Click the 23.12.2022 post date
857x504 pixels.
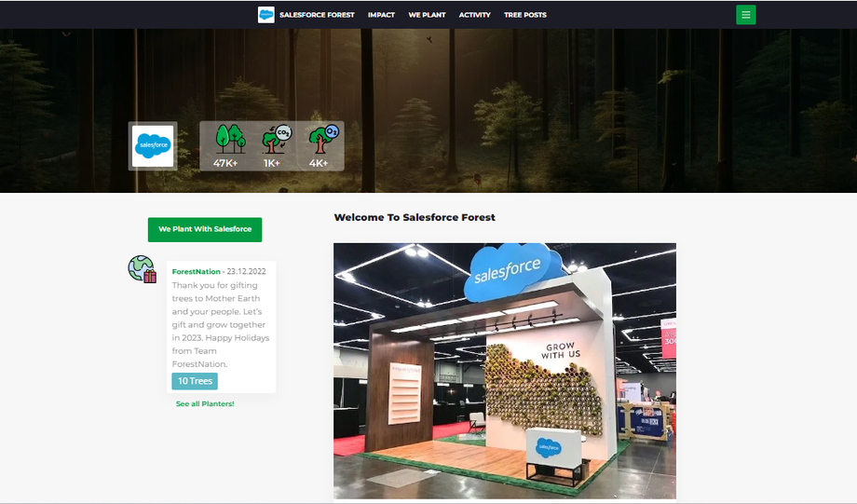click(247, 272)
